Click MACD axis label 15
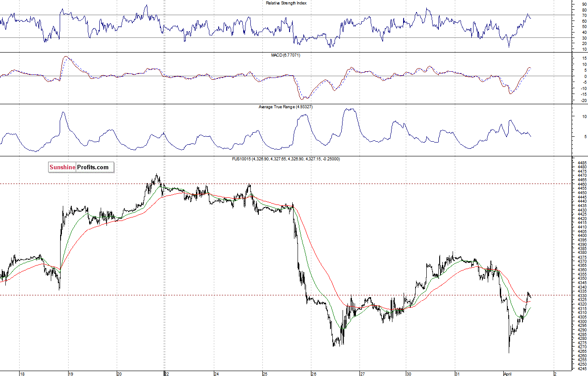Screen dimensions: 588x376 584,58
